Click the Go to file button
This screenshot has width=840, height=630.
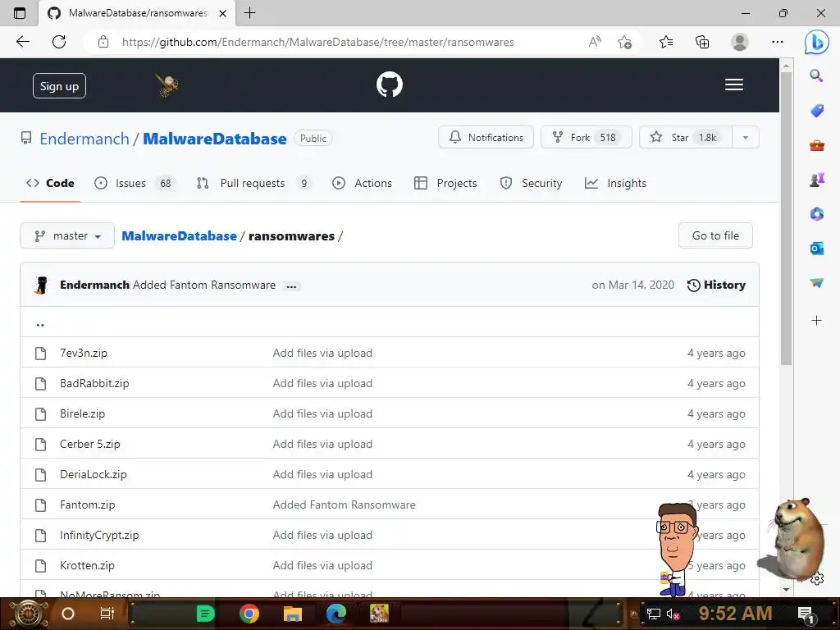(715, 235)
